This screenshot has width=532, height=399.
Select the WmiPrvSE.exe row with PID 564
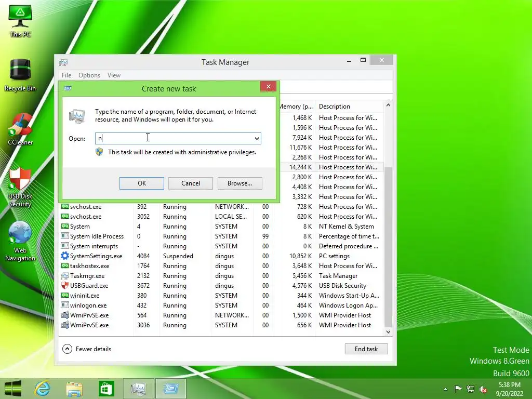click(x=222, y=315)
